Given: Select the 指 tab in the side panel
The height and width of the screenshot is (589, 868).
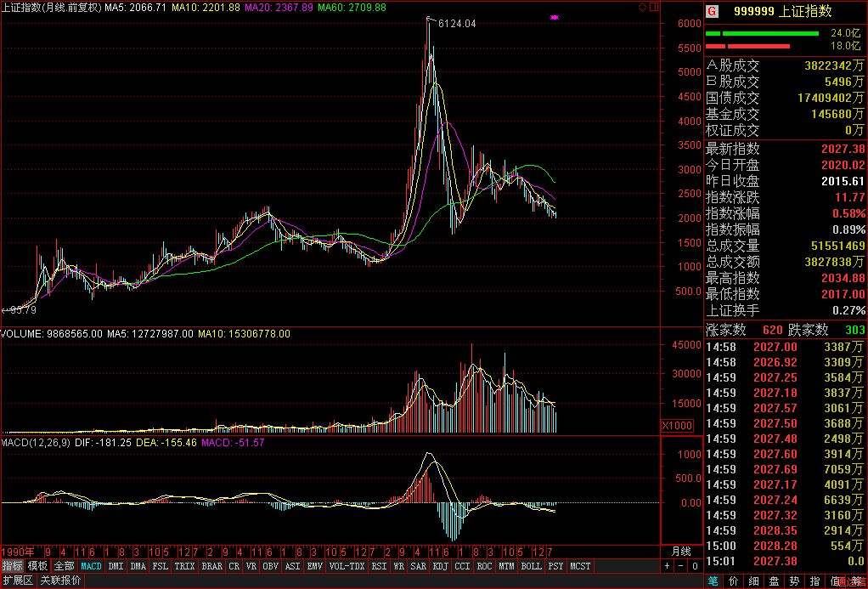Looking at the screenshot, I should (x=814, y=581).
